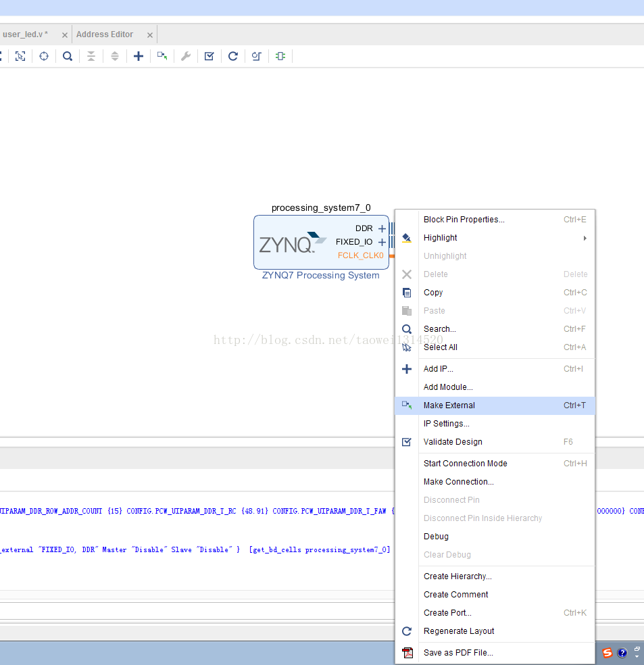The height and width of the screenshot is (665, 644).
Task: Choose Make External in context menu
Action: 495,405
